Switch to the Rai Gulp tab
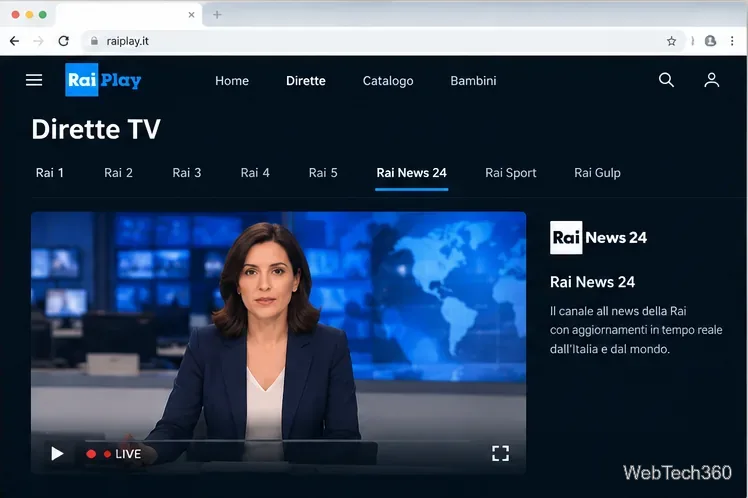This screenshot has height=498, width=748. click(597, 173)
